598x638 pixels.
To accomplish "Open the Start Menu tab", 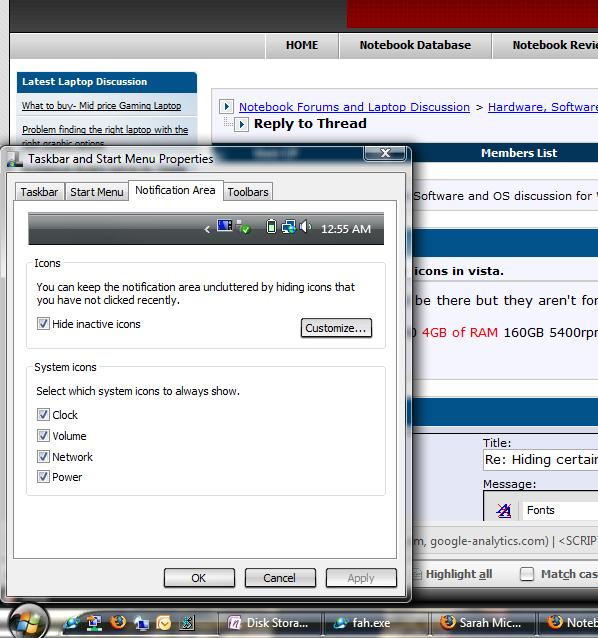I will click(97, 192).
